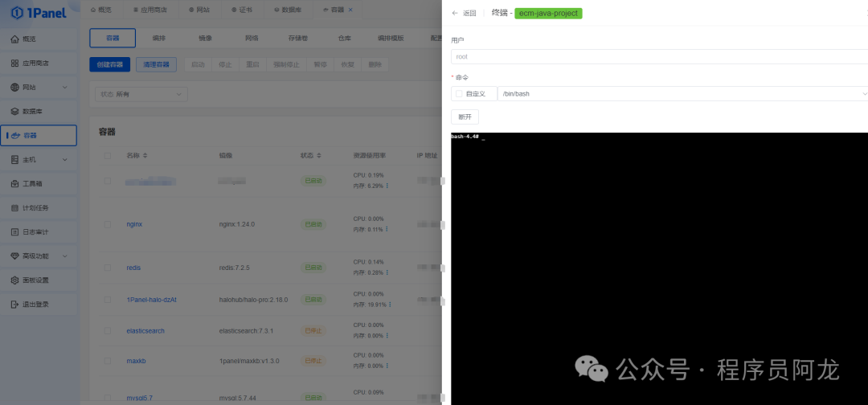Click the gear icon beside 面板设置

click(15, 280)
